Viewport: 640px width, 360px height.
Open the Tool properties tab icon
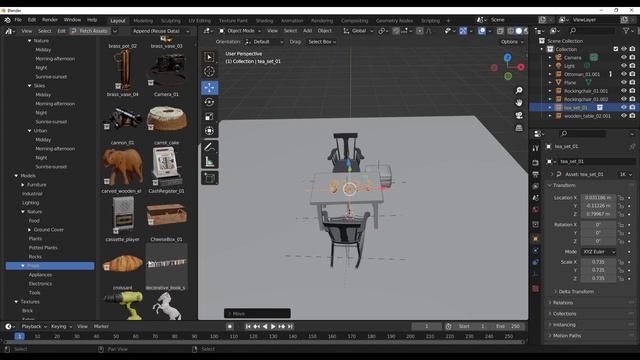536,149
